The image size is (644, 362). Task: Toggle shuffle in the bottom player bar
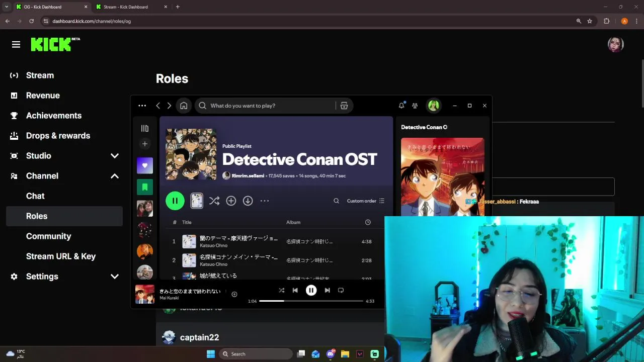click(x=282, y=290)
